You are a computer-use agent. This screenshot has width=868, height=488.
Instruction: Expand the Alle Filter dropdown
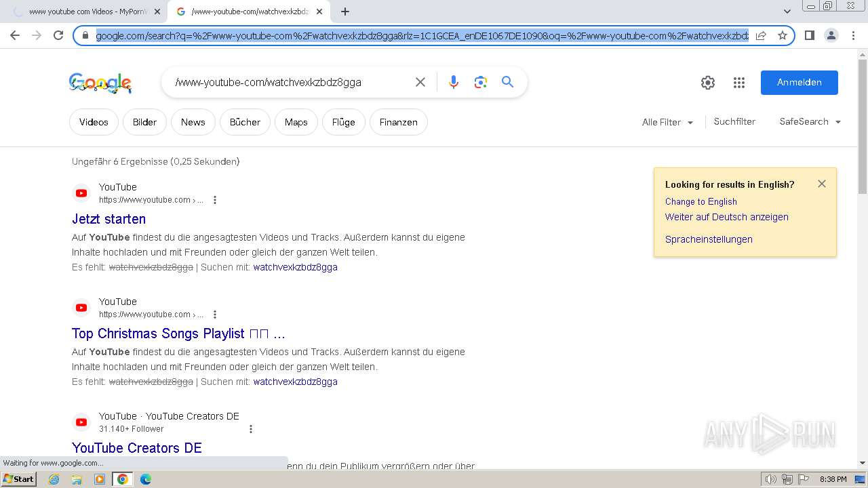(668, 122)
